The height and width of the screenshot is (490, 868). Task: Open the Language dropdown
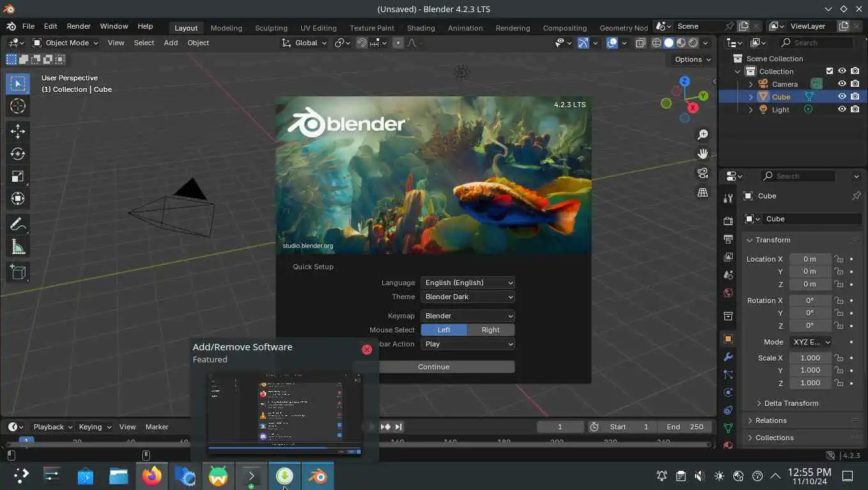pos(468,283)
